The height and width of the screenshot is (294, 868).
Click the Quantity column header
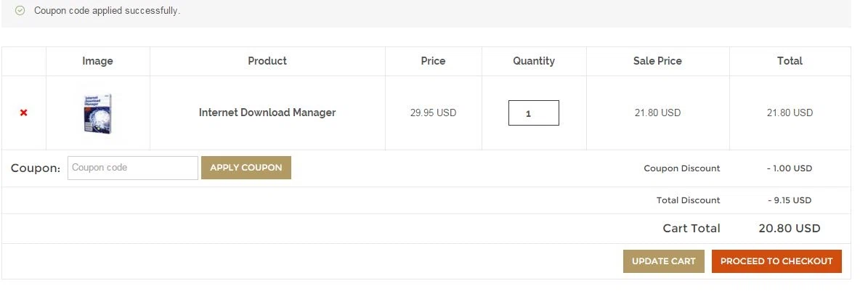534,61
